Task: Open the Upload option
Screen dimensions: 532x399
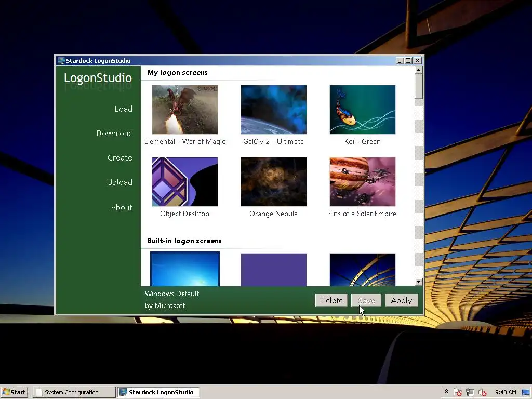Action: click(x=119, y=182)
